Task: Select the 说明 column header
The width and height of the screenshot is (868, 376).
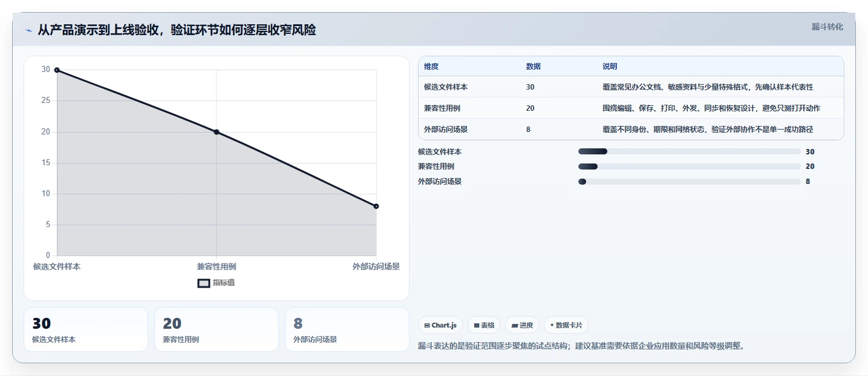Action: [x=610, y=67]
